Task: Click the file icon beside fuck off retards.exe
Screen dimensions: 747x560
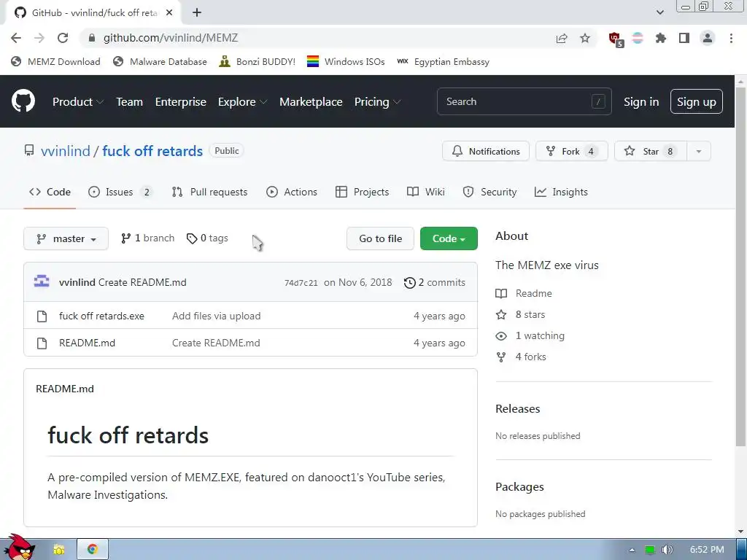Action: [42, 316]
